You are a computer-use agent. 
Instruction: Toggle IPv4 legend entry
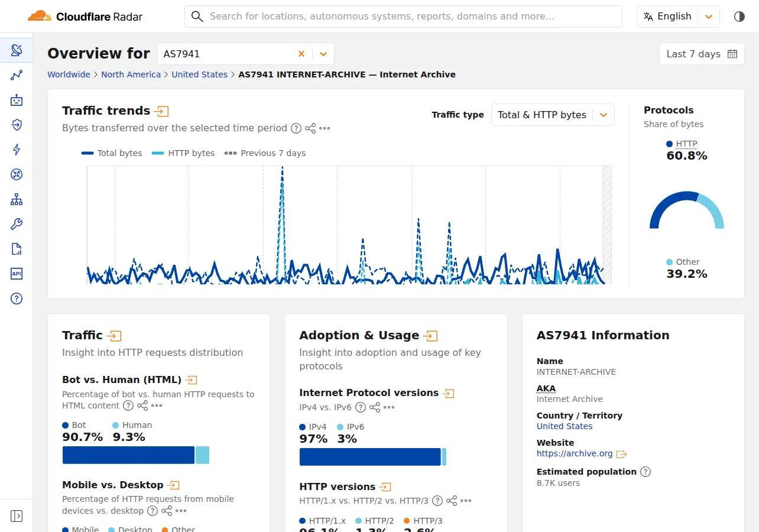pos(313,427)
